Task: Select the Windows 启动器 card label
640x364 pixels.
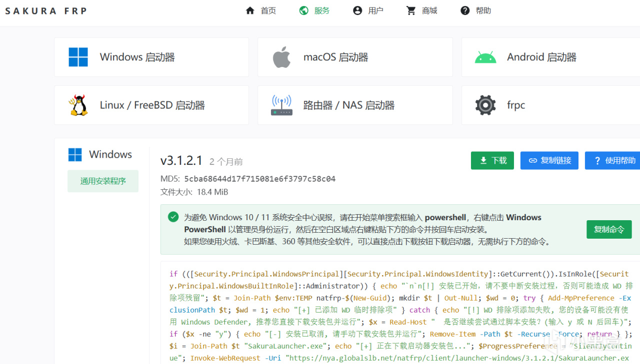Action: 137,57
